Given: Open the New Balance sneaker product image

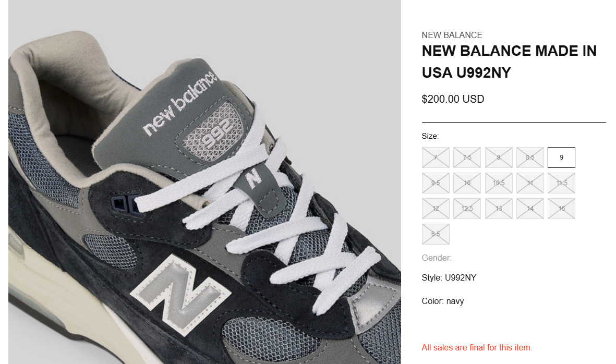Looking at the screenshot, I should click(204, 182).
